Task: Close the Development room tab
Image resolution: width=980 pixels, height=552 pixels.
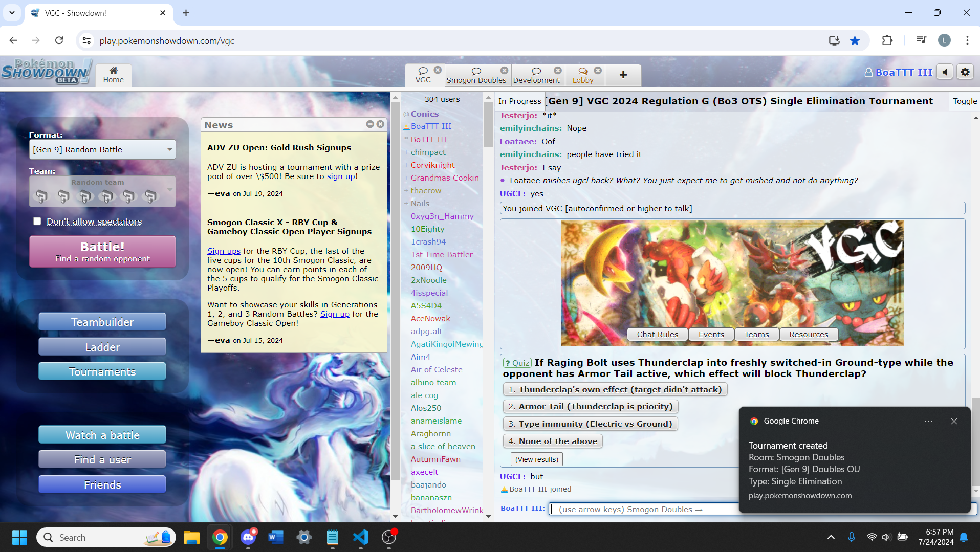Action: click(x=558, y=70)
